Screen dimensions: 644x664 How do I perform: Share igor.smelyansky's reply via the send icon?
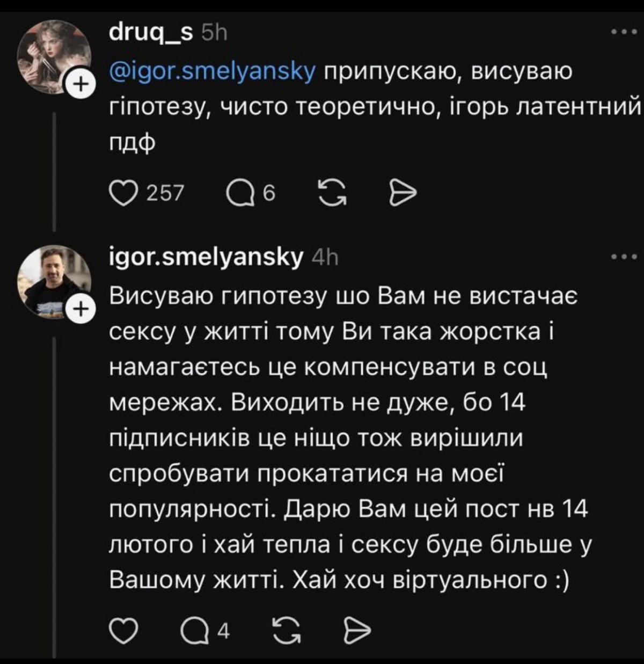pos(357,631)
